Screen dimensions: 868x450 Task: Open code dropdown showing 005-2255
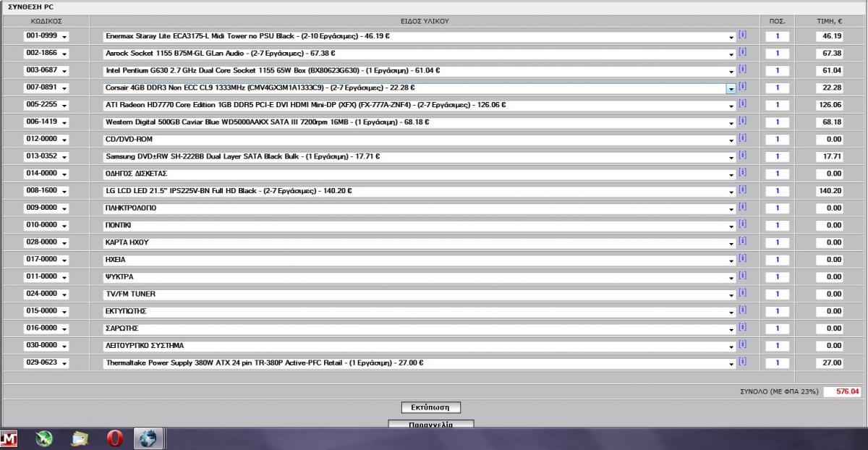(x=46, y=105)
